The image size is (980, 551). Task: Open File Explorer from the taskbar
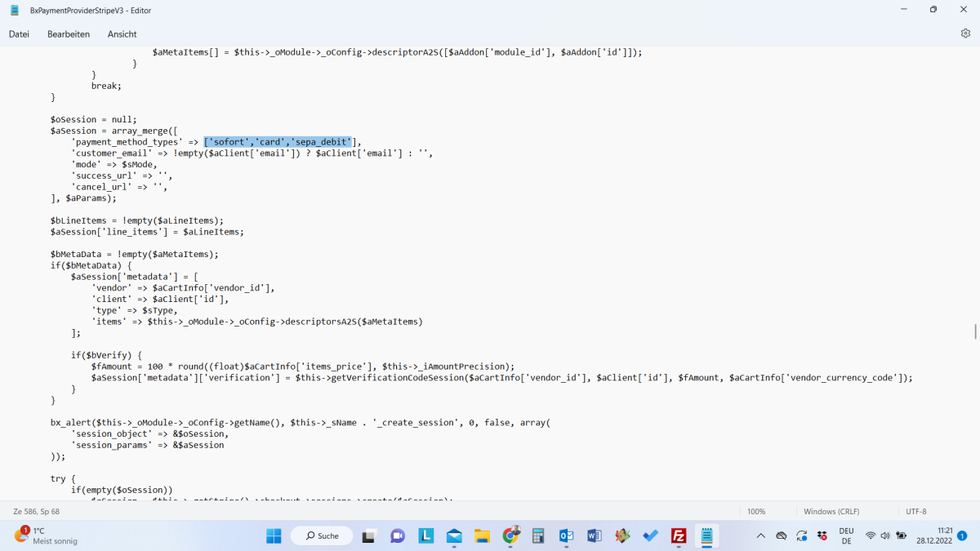[x=482, y=535]
